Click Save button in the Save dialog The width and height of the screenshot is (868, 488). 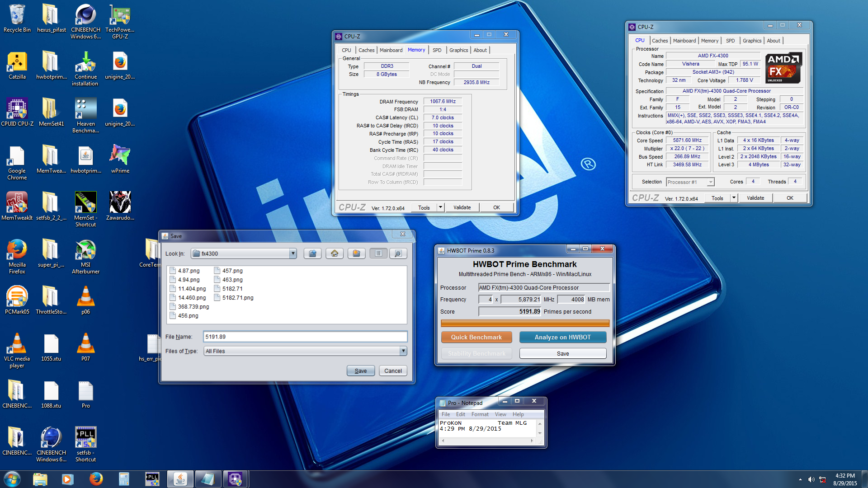pos(360,371)
